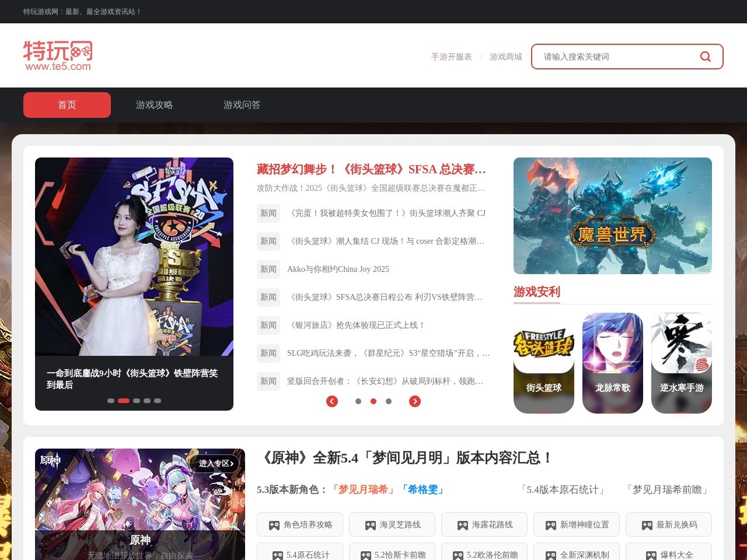Image resolution: width=747 pixels, height=560 pixels.
Task: Open news SLG吃鸡玩法来袭 群星纪元
Action: [389, 353]
